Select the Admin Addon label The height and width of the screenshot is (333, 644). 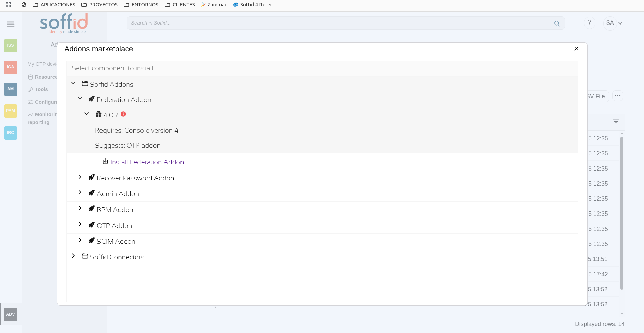tap(118, 194)
